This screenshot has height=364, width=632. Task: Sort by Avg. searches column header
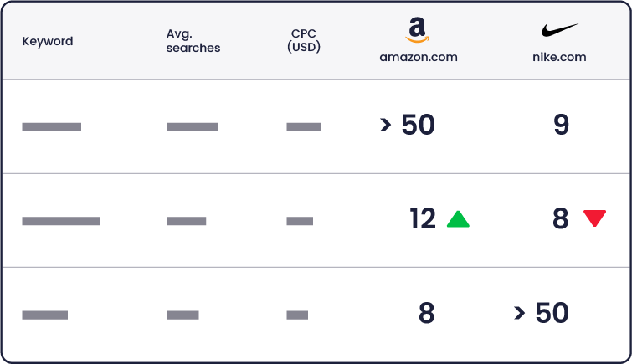coord(193,41)
